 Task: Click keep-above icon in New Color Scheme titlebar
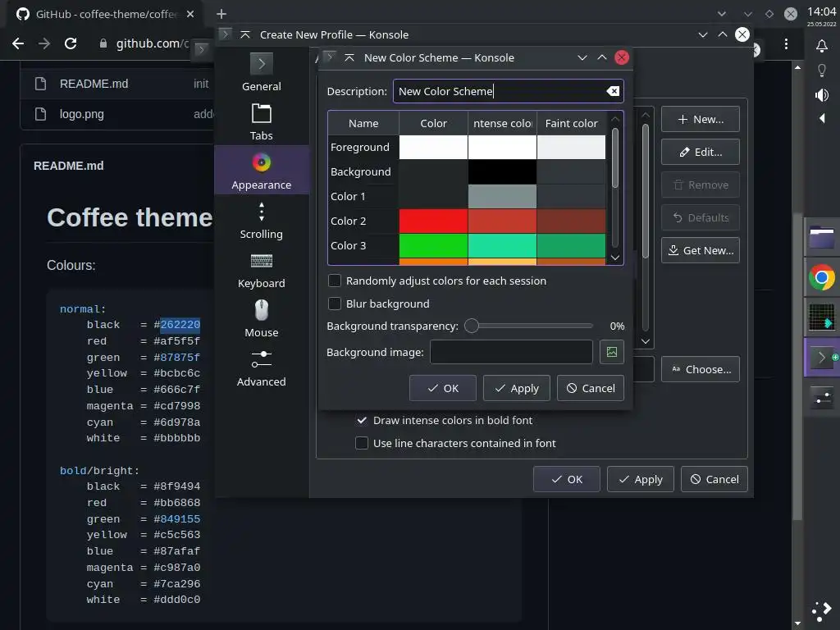pyautogui.click(x=349, y=58)
